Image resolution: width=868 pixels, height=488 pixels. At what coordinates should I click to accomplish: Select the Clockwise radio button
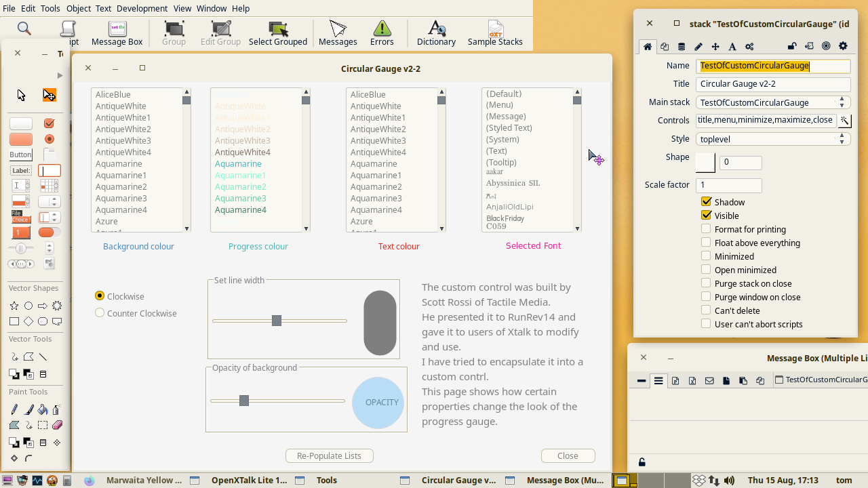pyautogui.click(x=100, y=296)
